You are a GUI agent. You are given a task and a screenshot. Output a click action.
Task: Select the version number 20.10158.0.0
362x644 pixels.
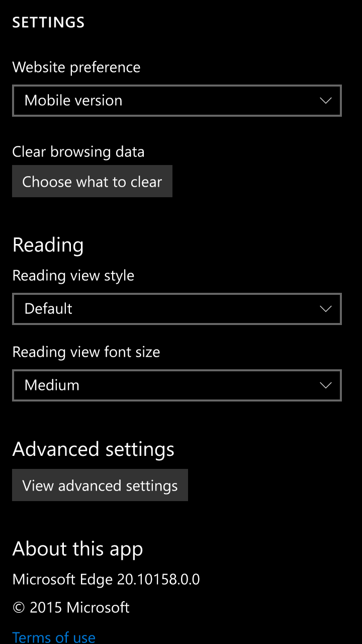158,579
